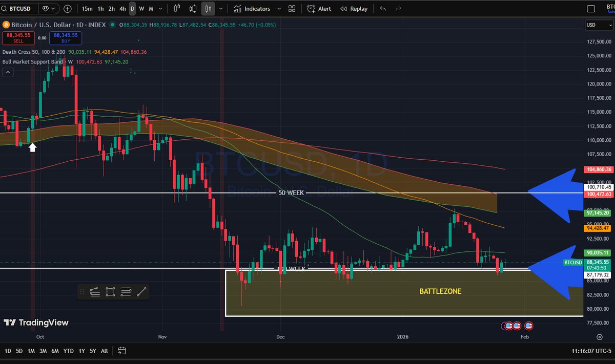
Task: Open the indicator templates grid icon
Action: 292,9
